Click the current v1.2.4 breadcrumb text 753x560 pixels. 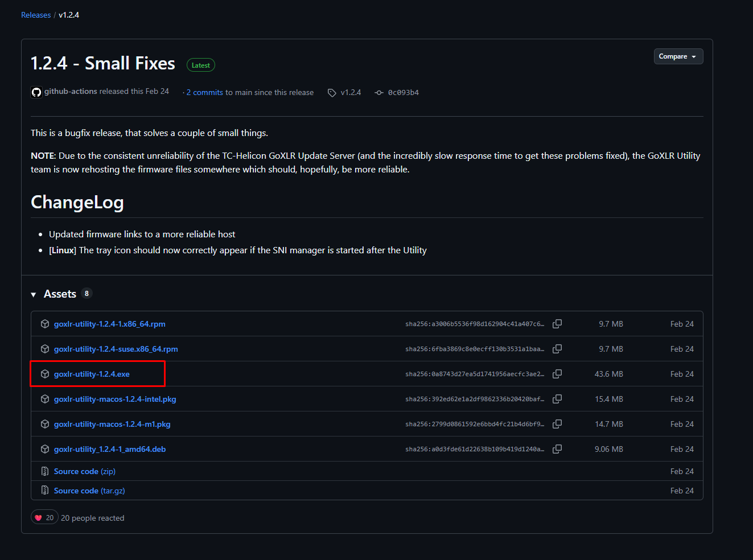click(69, 15)
